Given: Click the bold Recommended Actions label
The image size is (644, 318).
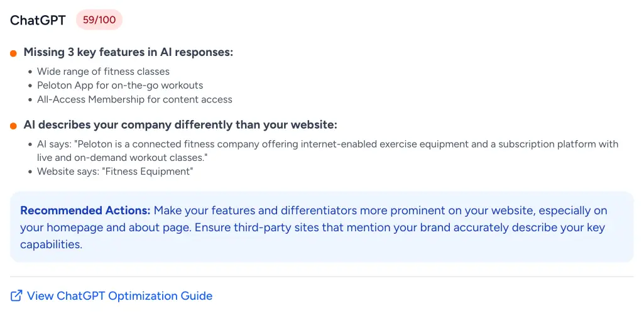Looking at the screenshot, I should (85, 211).
